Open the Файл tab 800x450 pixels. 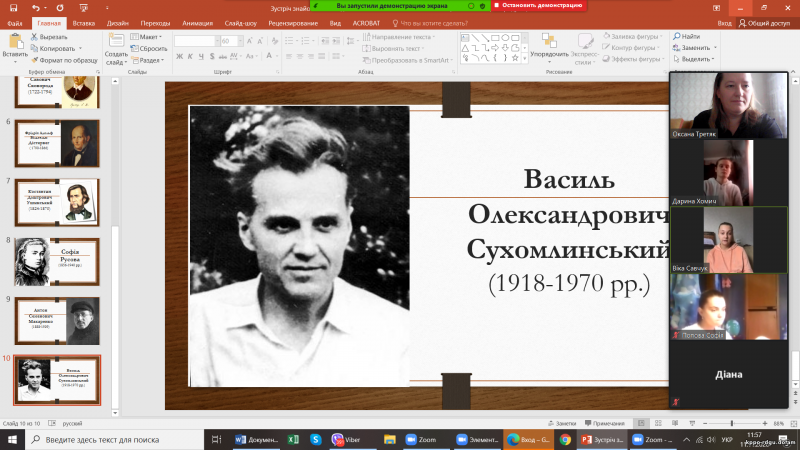tap(15, 23)
